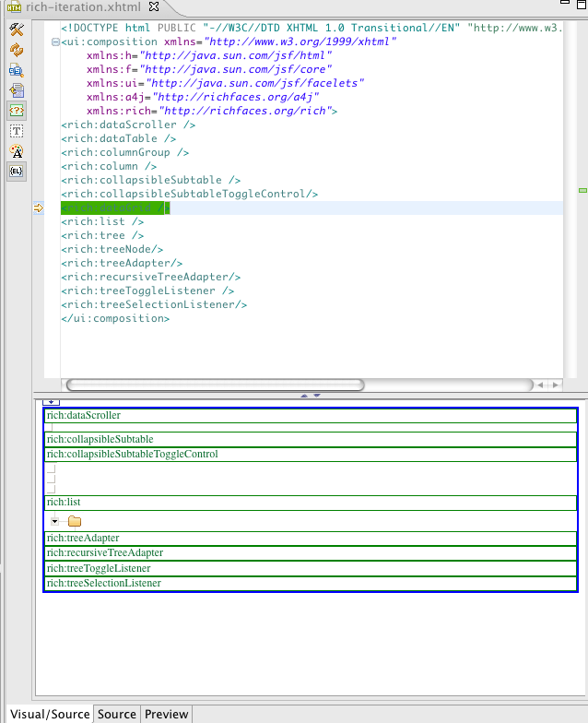
Task: Open Preferences with the hammer and wrench icon
Action: (x=17, y=30)
